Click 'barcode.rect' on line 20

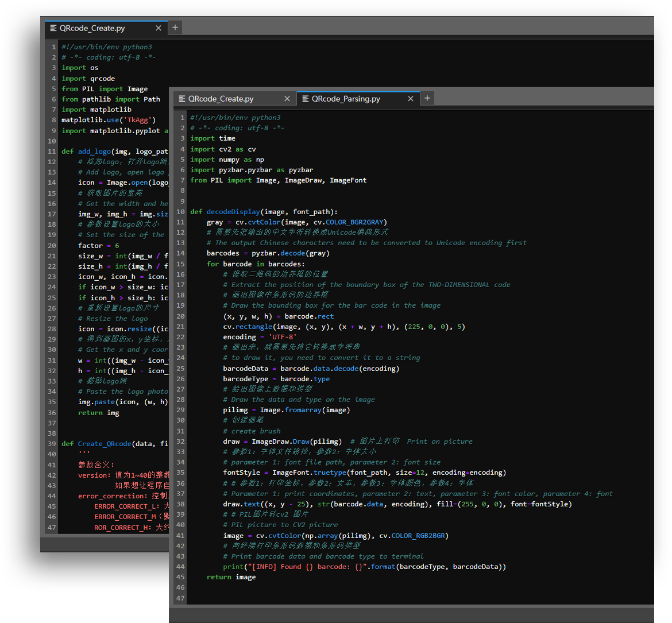[309, 316]
